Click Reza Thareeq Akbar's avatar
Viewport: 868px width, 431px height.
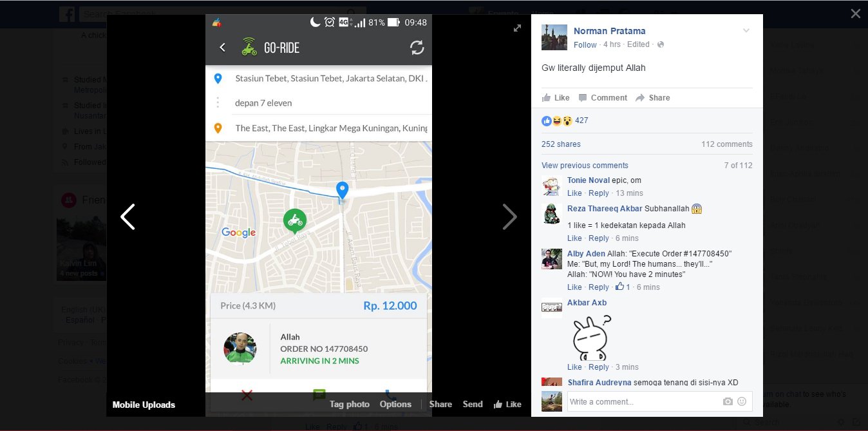click(552, 215)
